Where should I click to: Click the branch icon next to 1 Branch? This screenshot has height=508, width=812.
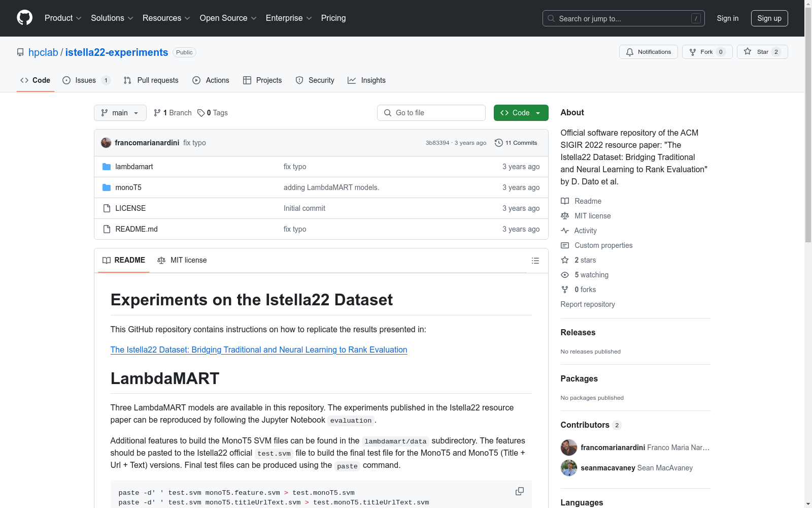[x=157, y=113]
